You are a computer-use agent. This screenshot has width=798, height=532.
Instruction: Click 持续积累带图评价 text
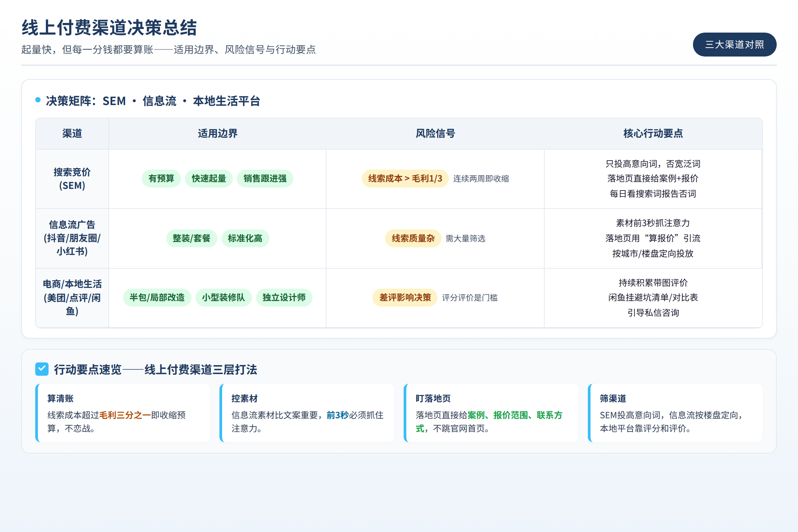653,283
